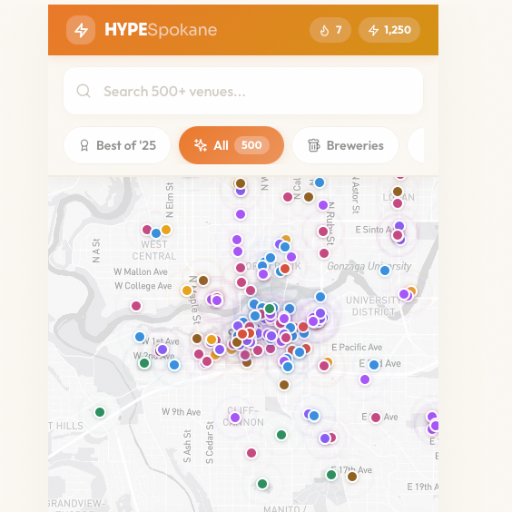The image size is (512, 512).
Task: Select the Best of '25 filter chip
Action: click(x=117, y=145)
